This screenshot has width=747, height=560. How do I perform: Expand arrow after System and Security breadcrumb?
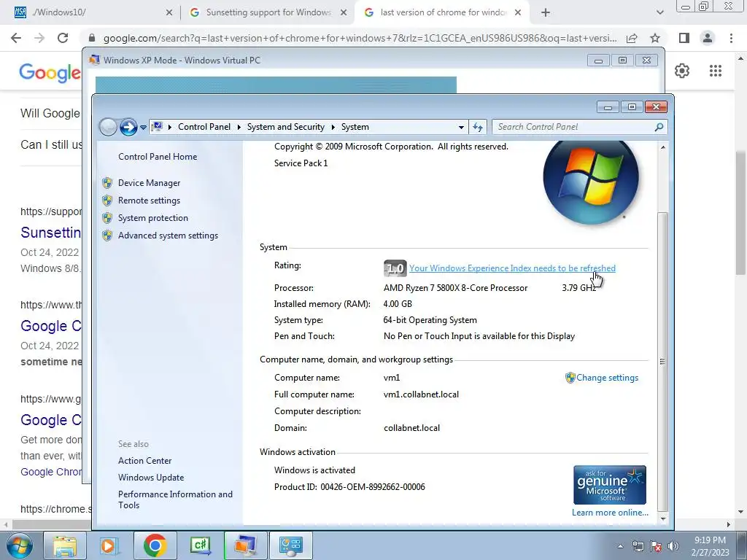[333, 127]
